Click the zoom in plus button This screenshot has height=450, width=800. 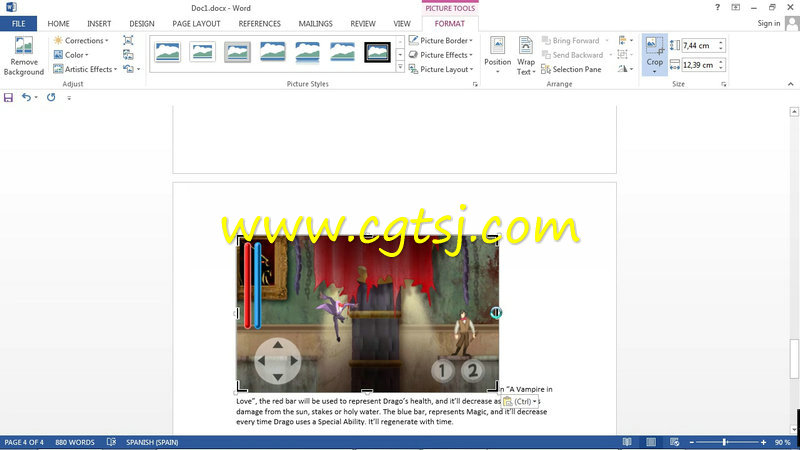(x=763, y=442)
